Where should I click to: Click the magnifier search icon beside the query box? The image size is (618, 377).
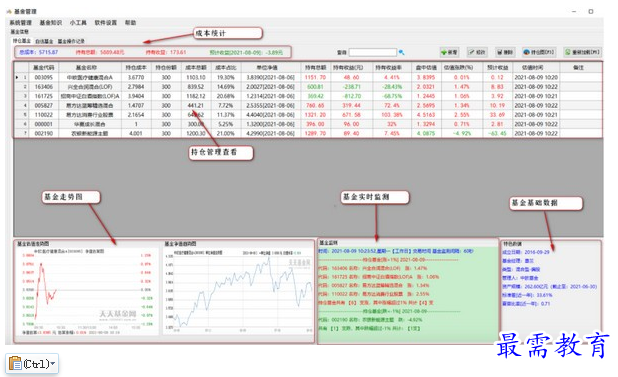[x=401, y=52]
